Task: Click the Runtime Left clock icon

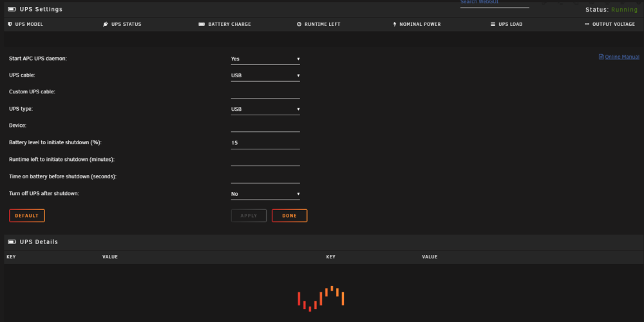Action: [299, 24]
